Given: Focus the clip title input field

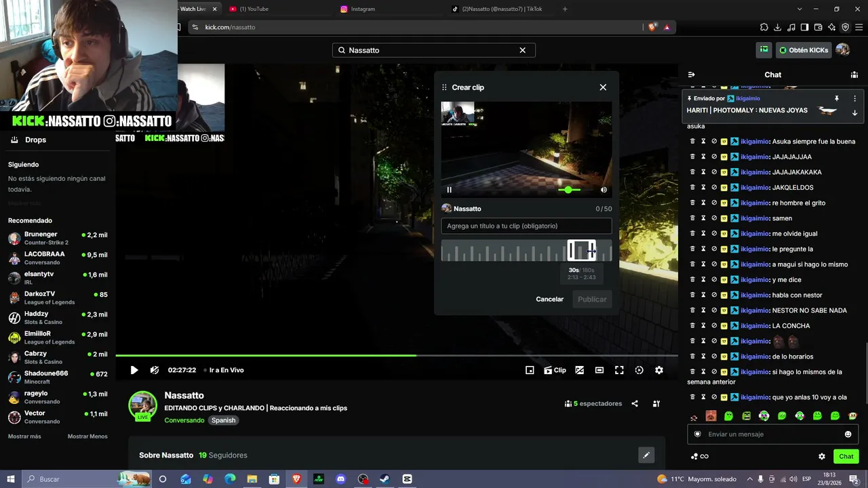Looking at the screenshot, I should point(526,226).
